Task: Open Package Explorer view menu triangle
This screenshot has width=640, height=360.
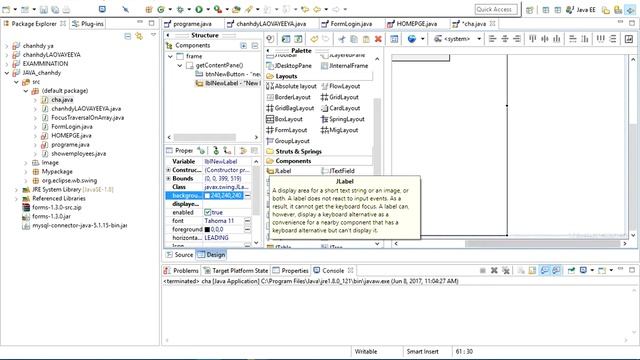Action: [153, 36]
